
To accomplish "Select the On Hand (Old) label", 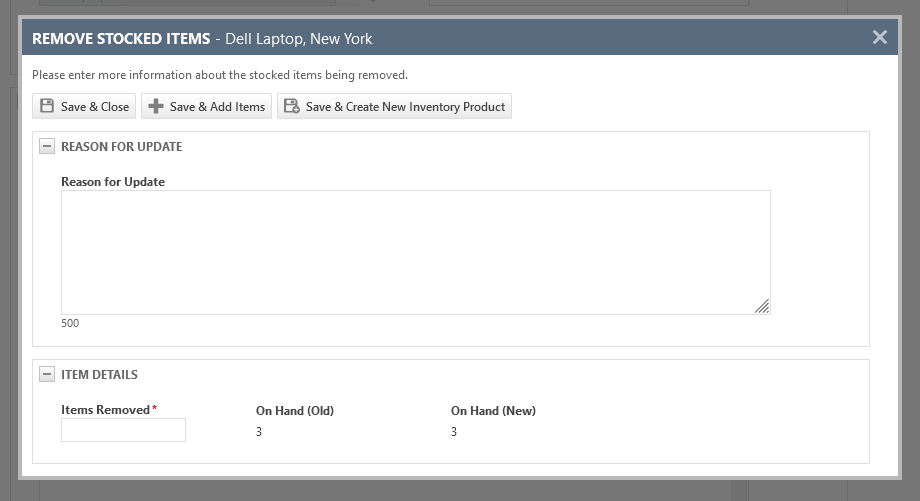I will pos(295,411).
